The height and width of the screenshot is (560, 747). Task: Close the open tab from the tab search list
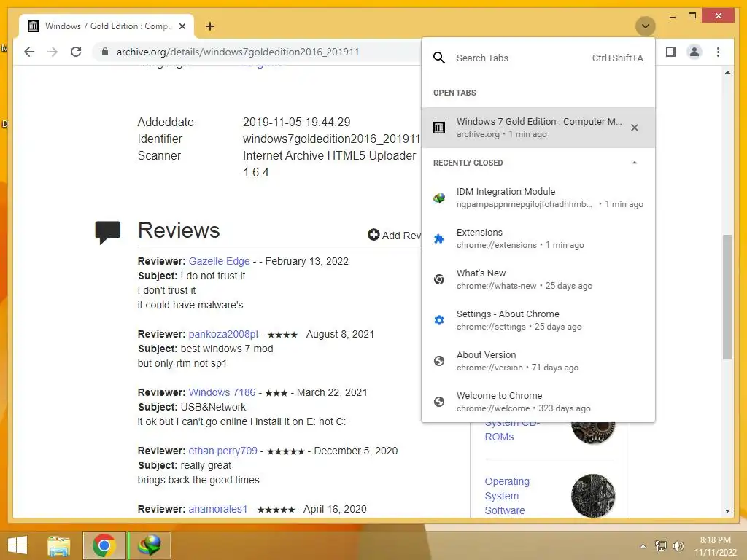(635, 128)
